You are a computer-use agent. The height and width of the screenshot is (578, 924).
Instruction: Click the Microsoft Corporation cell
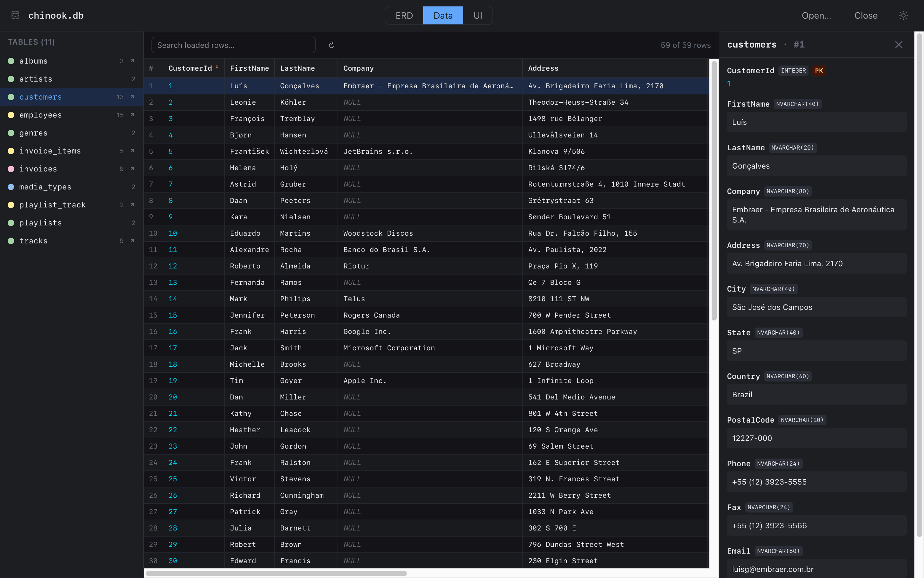(430, 348)
